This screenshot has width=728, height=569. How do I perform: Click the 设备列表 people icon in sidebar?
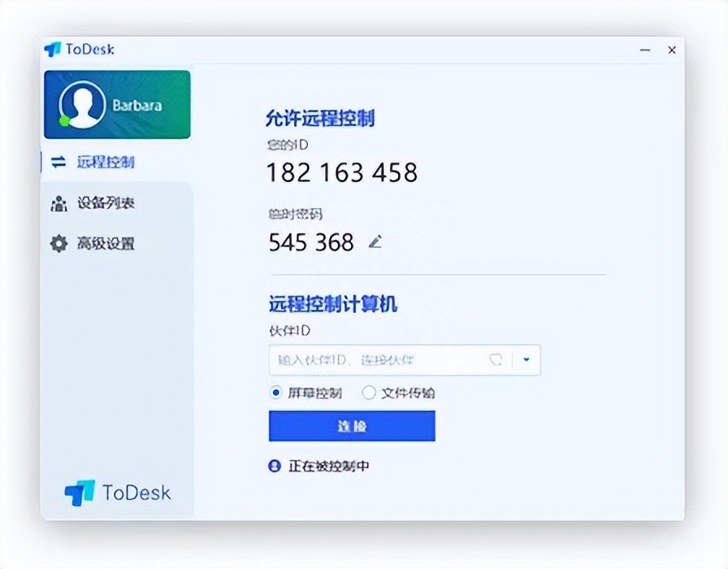point(58,203)
